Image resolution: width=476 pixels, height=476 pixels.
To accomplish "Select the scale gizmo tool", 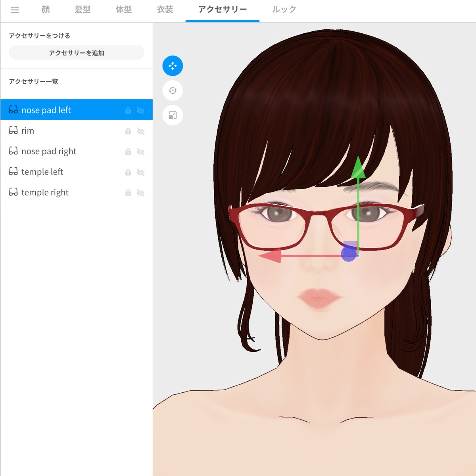I will pos(173,115).
